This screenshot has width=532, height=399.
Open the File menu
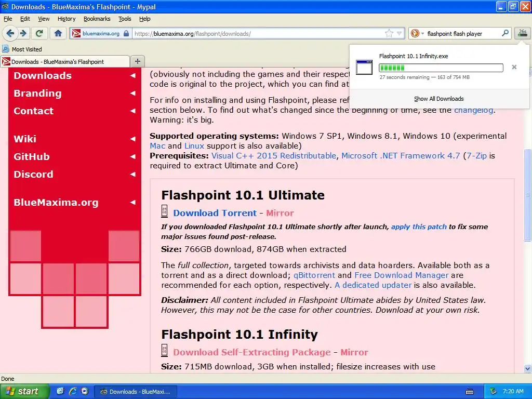[x=7, y=19]
